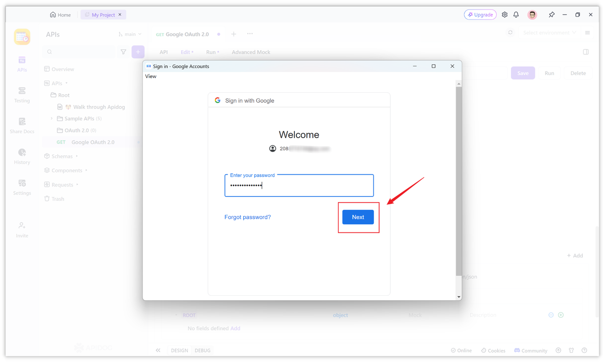Open the notifications bell icon

tap(516, 15)
